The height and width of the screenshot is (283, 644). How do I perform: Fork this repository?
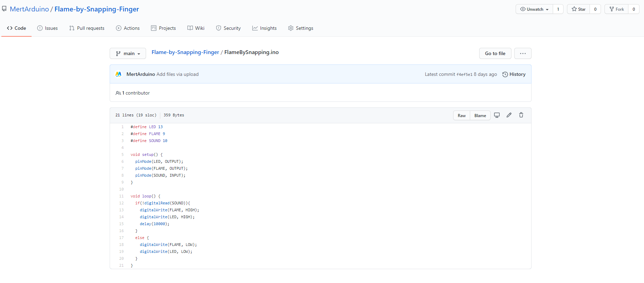pos(617,9)
